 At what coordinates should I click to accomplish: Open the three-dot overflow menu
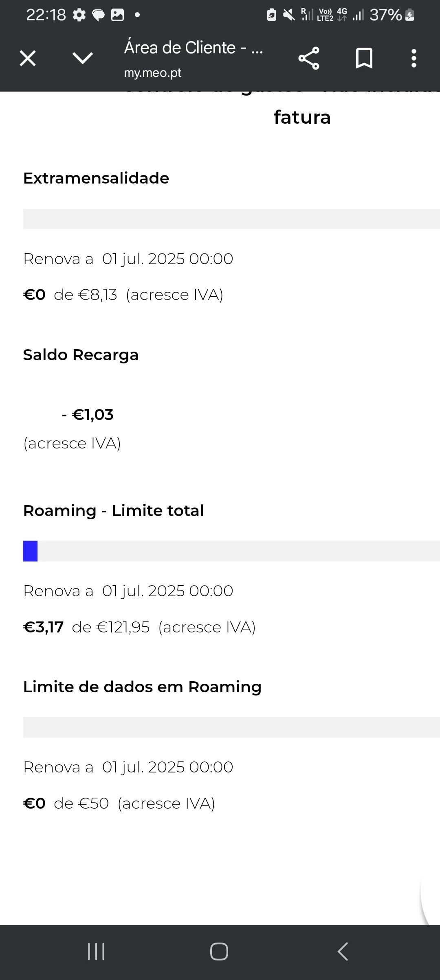pyautogui.click(x=414, y=58)
